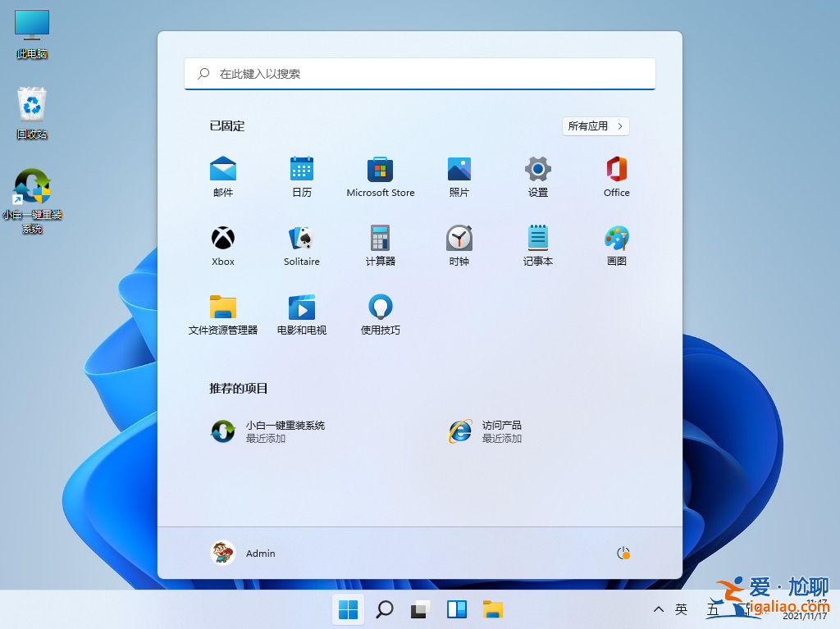Open 设置 (Settings) from pinned apps
The width and height of the screenshot is (840, 629).
tap(537, 176)
